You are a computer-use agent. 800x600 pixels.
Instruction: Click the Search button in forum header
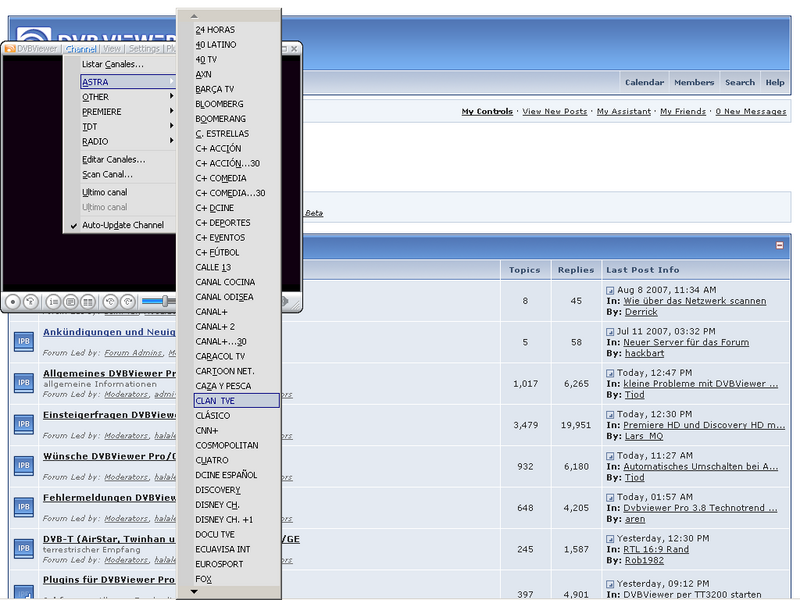pos(740,82)
